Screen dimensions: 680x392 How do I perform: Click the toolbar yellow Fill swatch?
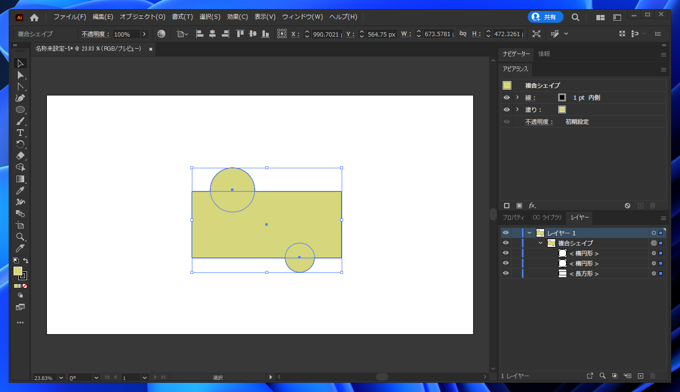17,271
